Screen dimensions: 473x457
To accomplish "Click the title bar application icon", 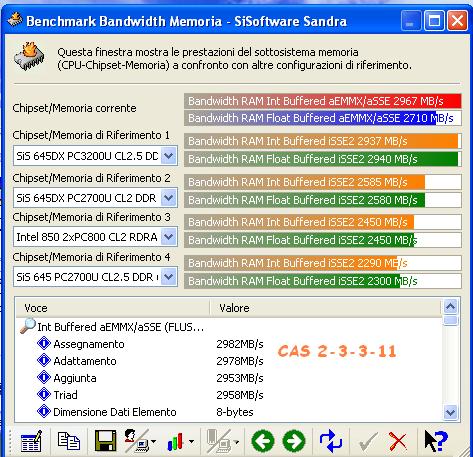I will coord(15,20).
